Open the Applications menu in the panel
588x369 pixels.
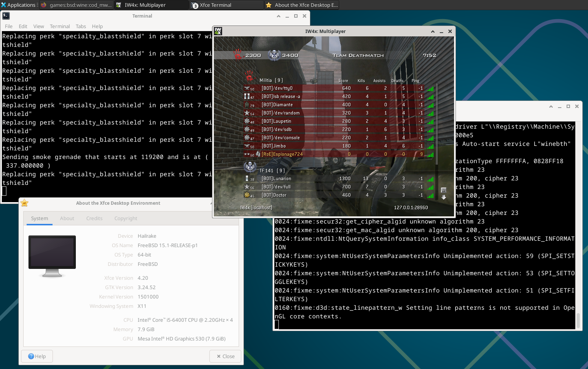tap(19, 5)
